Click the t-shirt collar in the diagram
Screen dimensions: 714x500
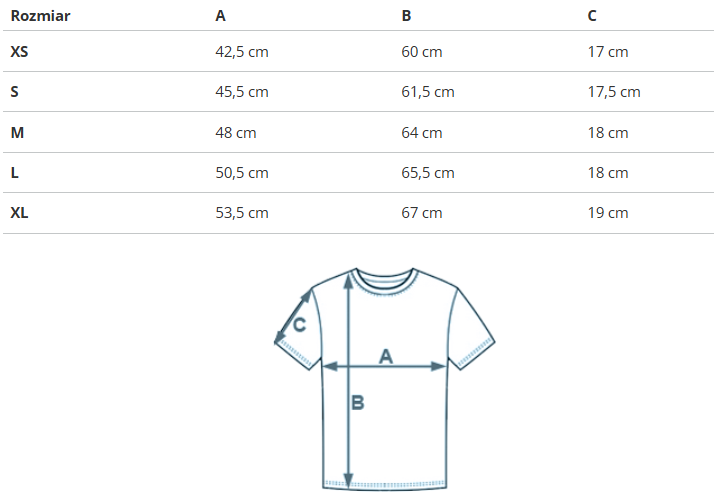[x=384, y=279]
